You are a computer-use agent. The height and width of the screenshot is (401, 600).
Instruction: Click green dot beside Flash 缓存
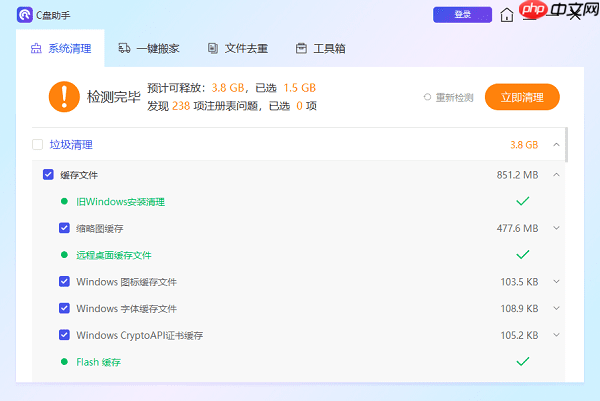tap(64, 362)
